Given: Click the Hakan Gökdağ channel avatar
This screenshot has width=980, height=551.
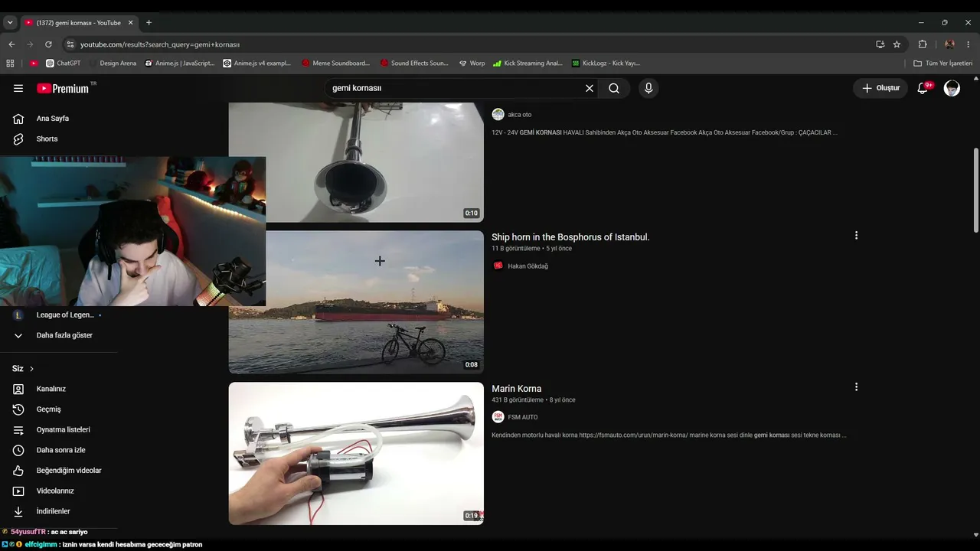Looking at the screenshot, I should click(498, 266).
